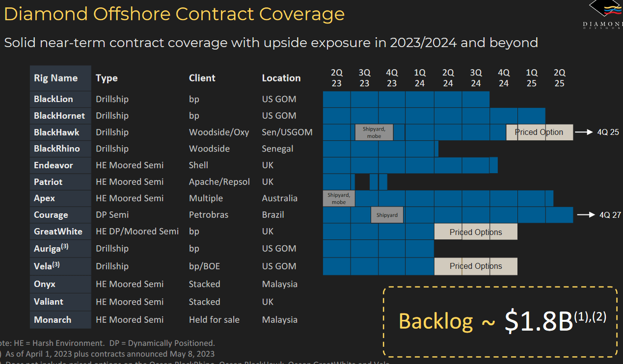Toggle the Vela Priced Options block
This screenshot has width=623, height=364.
(x=475, y=266)
